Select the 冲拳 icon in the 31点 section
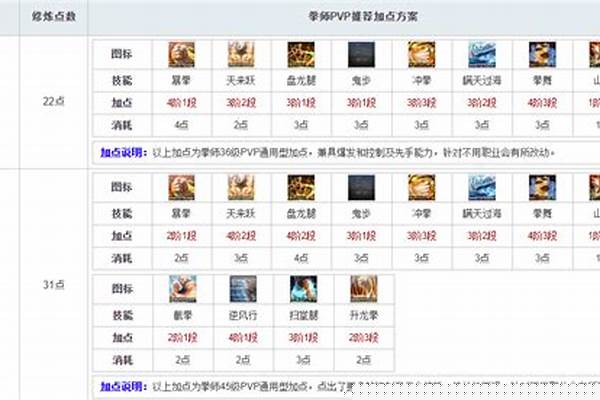This screenshot has width=600, height=400. click(x=421, y=188)
